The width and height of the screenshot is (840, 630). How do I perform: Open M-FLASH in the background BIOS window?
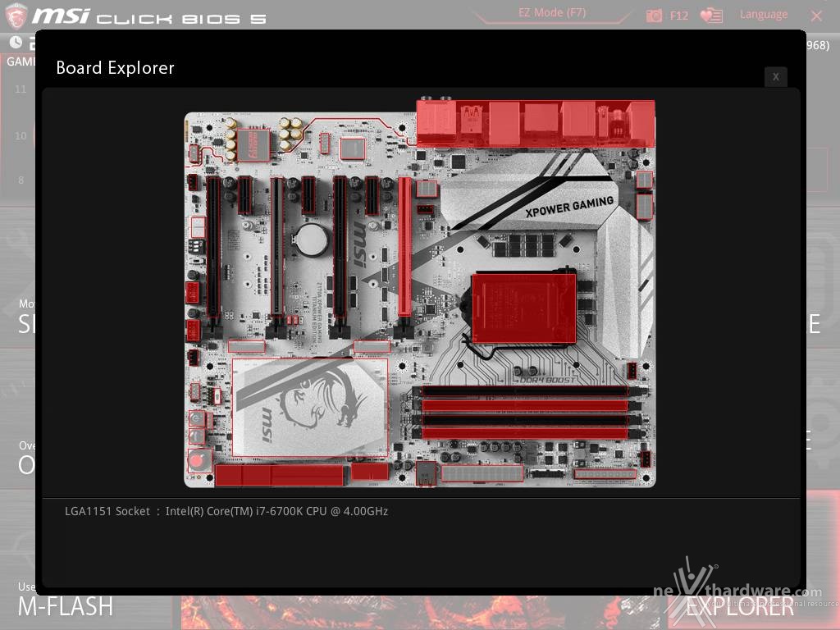click(x=66, y=606)
